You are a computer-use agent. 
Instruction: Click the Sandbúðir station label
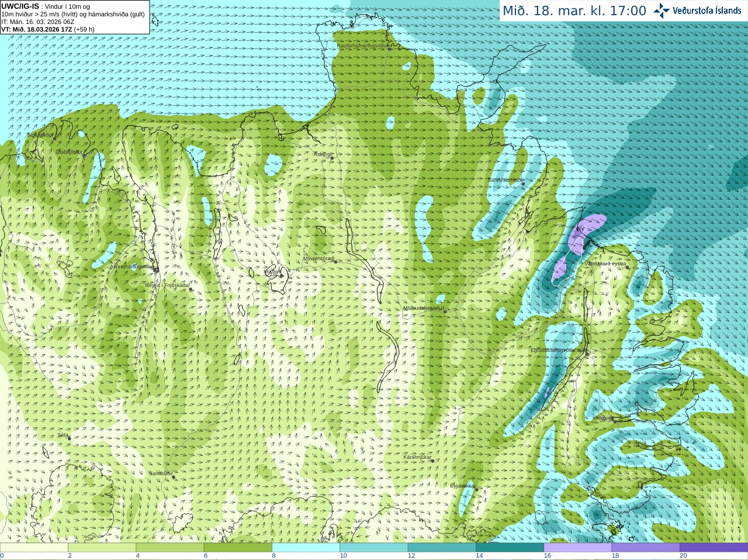click(x=160, y=473)
